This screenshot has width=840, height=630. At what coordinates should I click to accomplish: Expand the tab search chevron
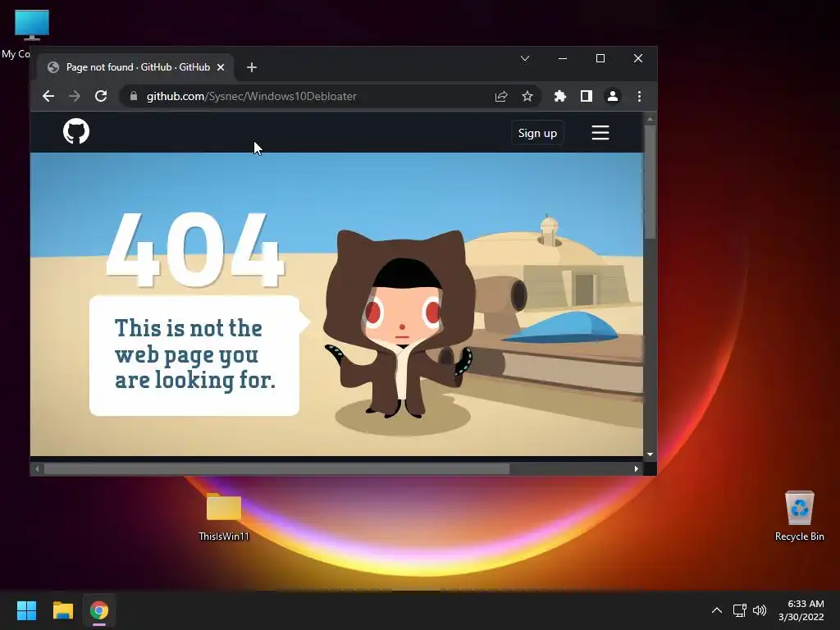(525, 58)
